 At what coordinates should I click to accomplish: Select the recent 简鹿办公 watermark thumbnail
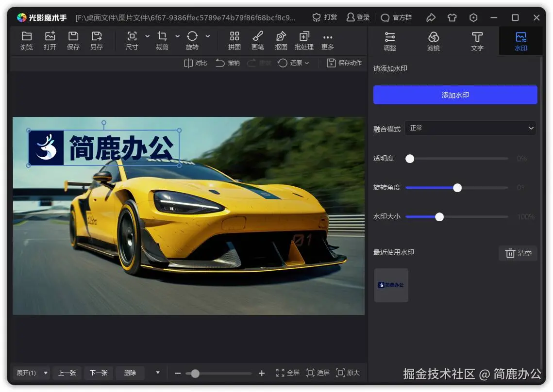[391, 285]
